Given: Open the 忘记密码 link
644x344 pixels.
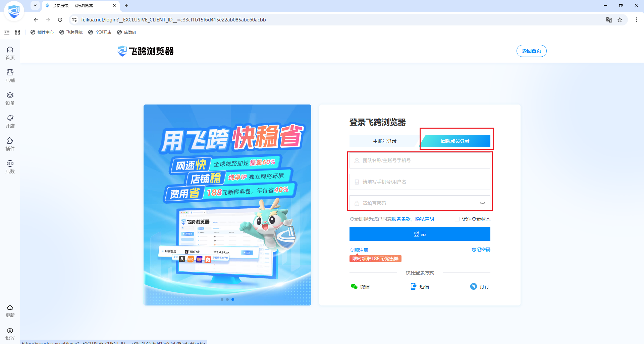Looking at the screenshot, I should pyautogui.click(x=481, y=250).
